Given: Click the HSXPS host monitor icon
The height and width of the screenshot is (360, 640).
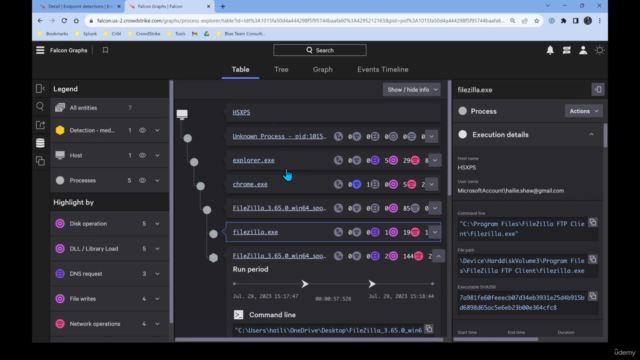Looking at the screenshot, I should tap(182, 114).
